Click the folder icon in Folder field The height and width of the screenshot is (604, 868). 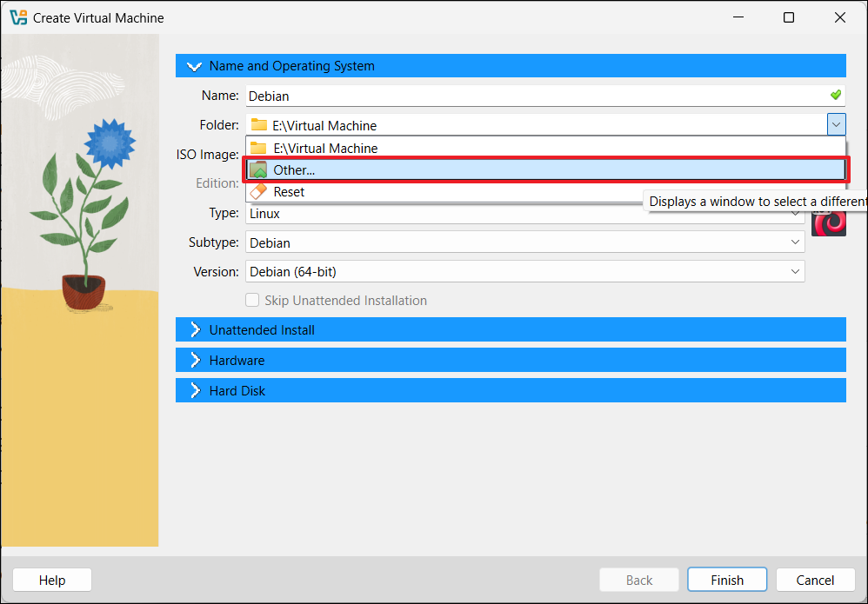259,125
